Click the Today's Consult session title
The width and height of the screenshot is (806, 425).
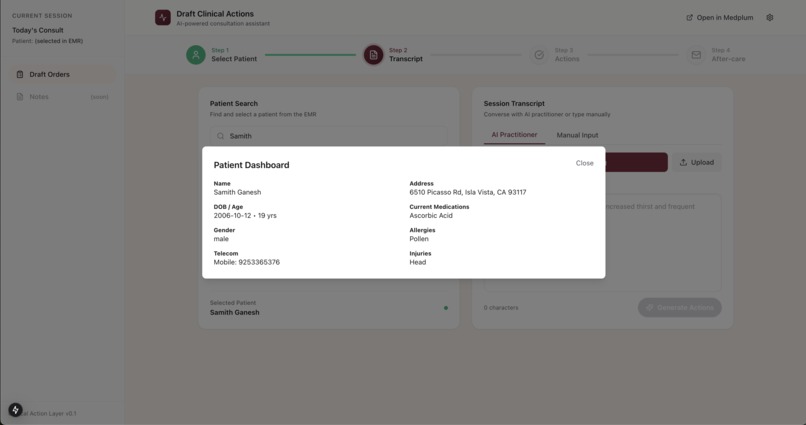38,30
